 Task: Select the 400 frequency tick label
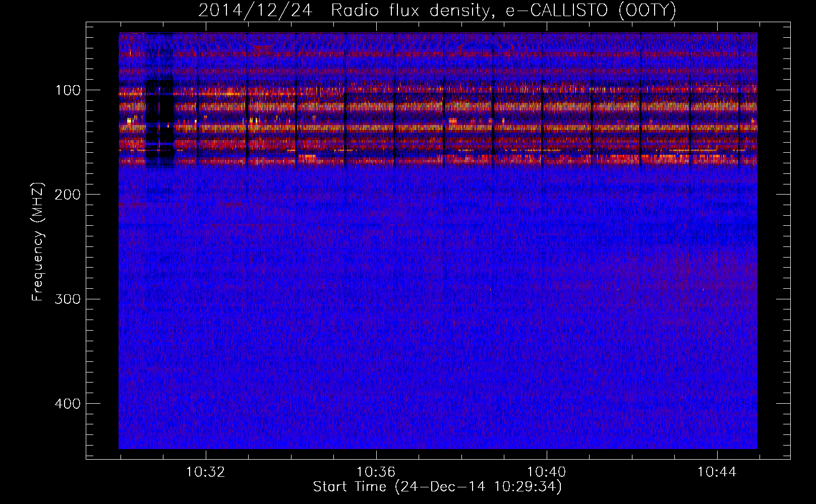67,404
